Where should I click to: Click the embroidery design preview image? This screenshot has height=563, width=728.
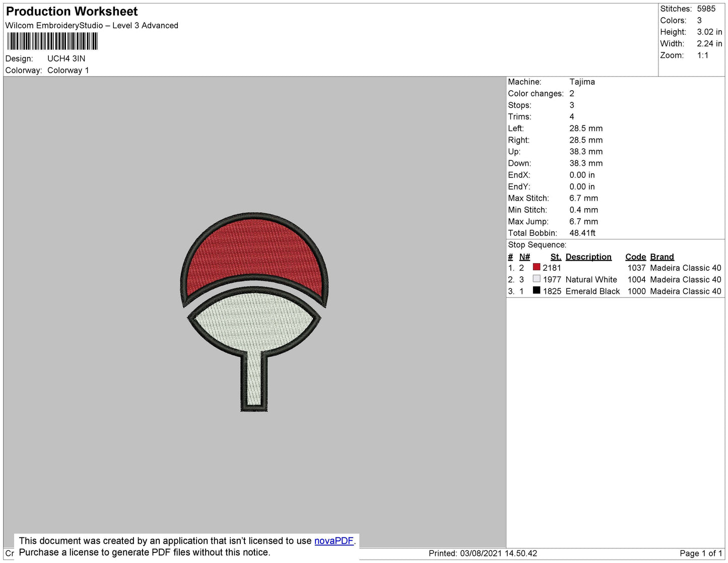click(254, 311)
